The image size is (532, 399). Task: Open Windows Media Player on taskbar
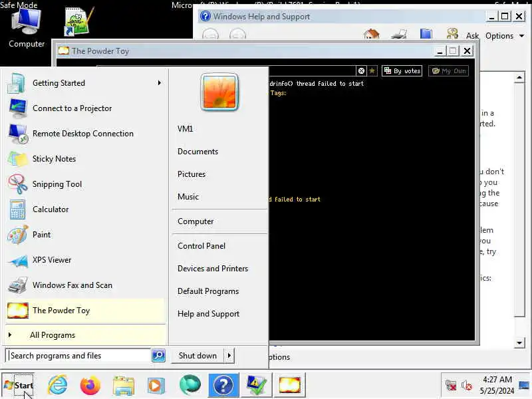(x=156, y=386)
